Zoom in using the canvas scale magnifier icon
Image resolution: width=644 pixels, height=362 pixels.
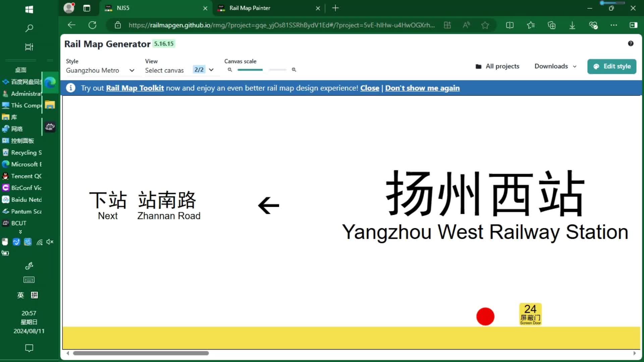(x=294, y=70)
